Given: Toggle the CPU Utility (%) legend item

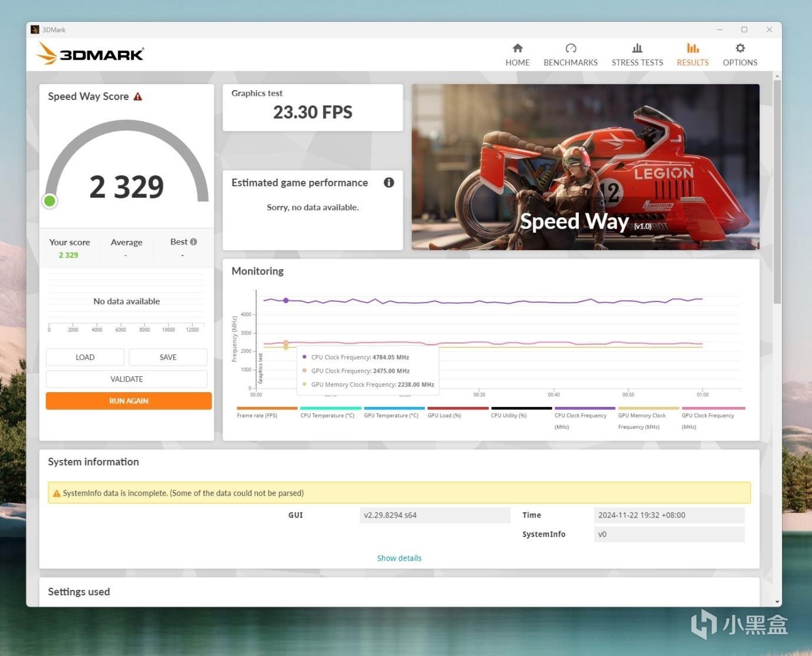Looking at the screenshot, I should (x=521, y=412).
